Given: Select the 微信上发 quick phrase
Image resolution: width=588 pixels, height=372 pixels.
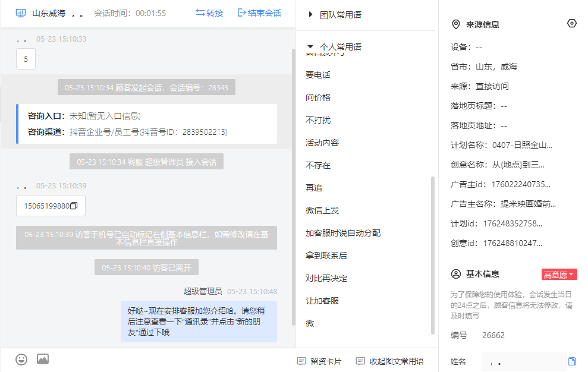Looking at the screenshot, I should pos(322,210).
